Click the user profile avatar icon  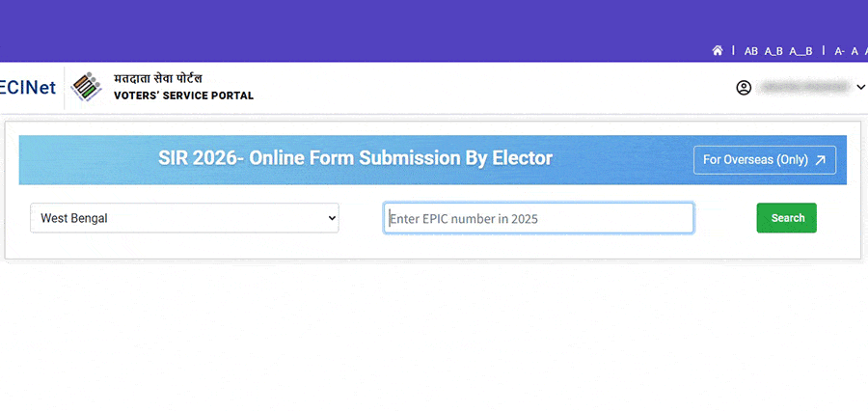(x=744, y=88)
